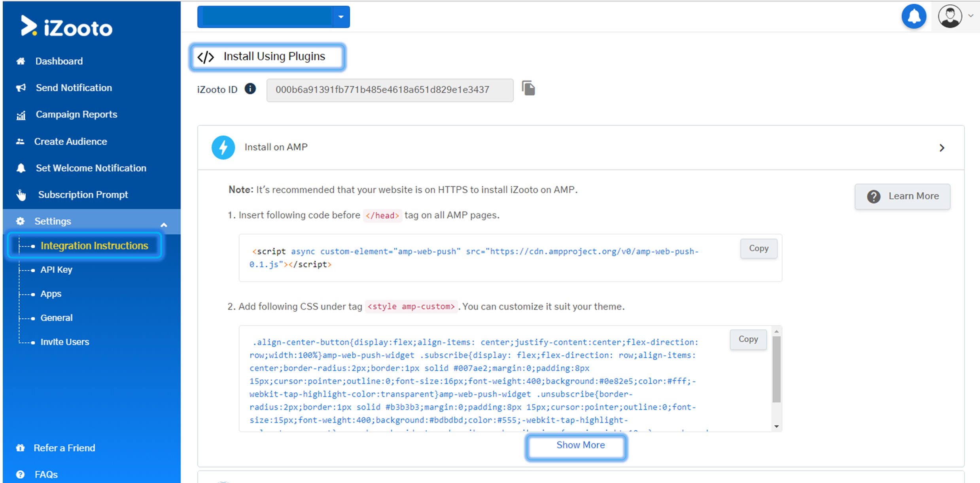Click the iZooto ID text field
980x483 pixels.
(390, 90)
